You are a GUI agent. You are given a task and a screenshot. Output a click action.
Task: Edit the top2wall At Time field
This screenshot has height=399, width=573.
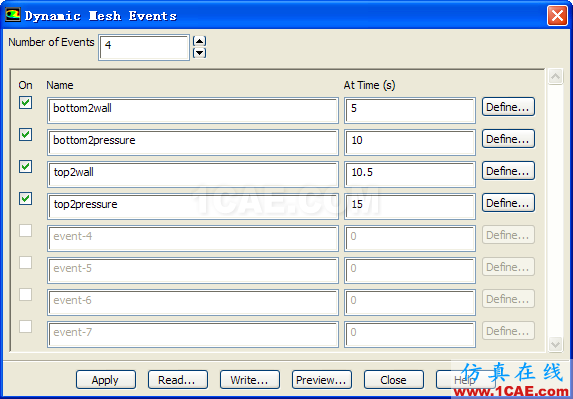click(x=410, y=174)
